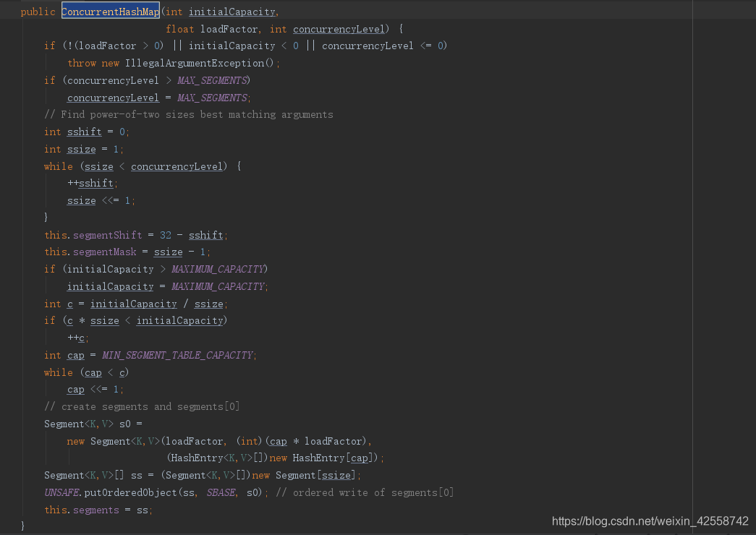Click the 'float' keyword in the parameter list

click(x=180, y=29)
